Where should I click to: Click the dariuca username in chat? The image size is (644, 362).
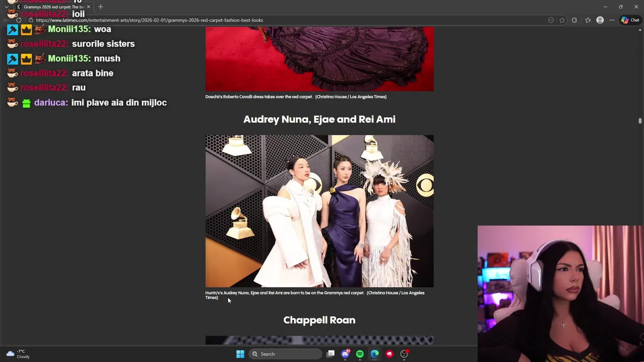51,103
